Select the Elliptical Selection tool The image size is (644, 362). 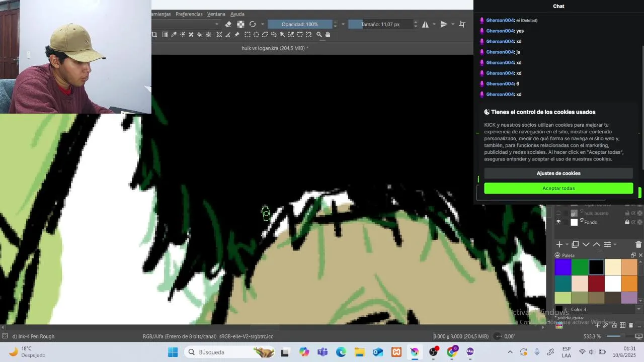point(256,35)
